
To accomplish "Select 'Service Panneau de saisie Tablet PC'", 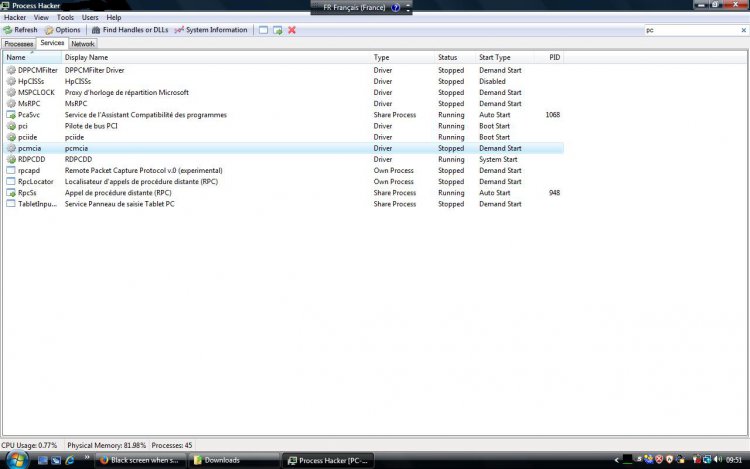I will [120, 204].
